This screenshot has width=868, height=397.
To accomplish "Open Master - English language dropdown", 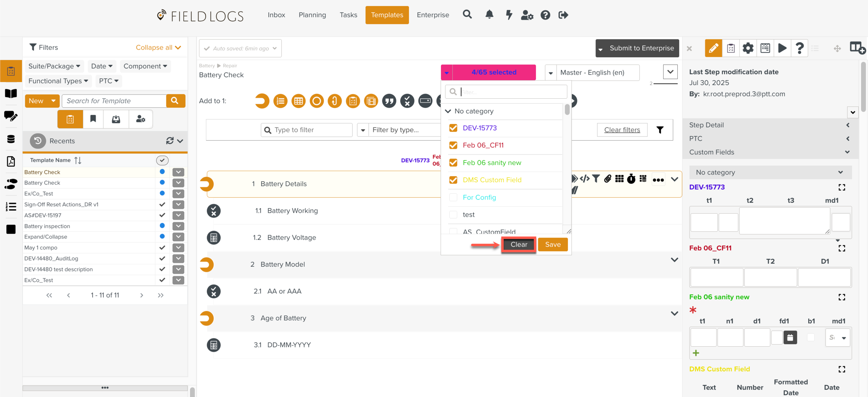I will coord(592,73).
